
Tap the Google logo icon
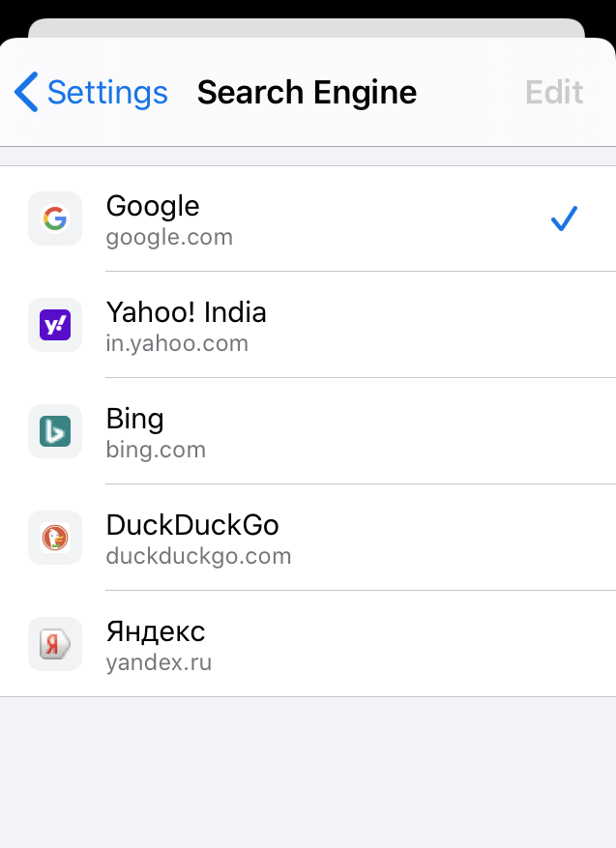coord(55,219)
